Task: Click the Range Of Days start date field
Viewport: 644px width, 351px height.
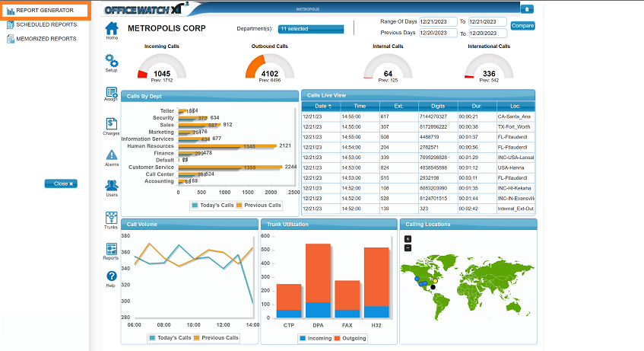Action: [438, 22]
